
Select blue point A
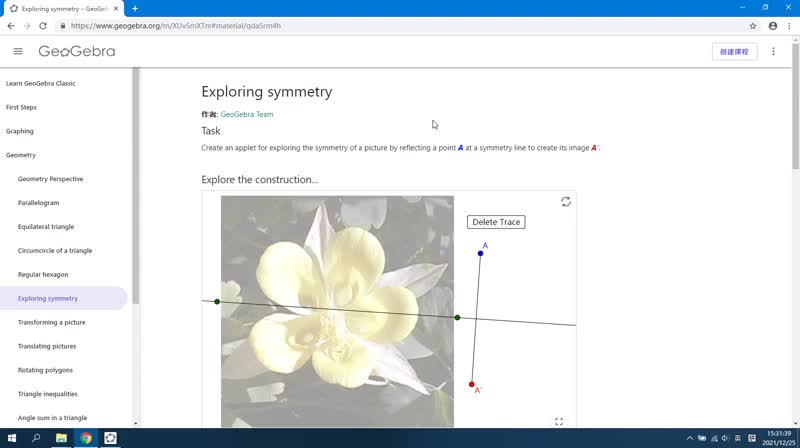point(480,253)
